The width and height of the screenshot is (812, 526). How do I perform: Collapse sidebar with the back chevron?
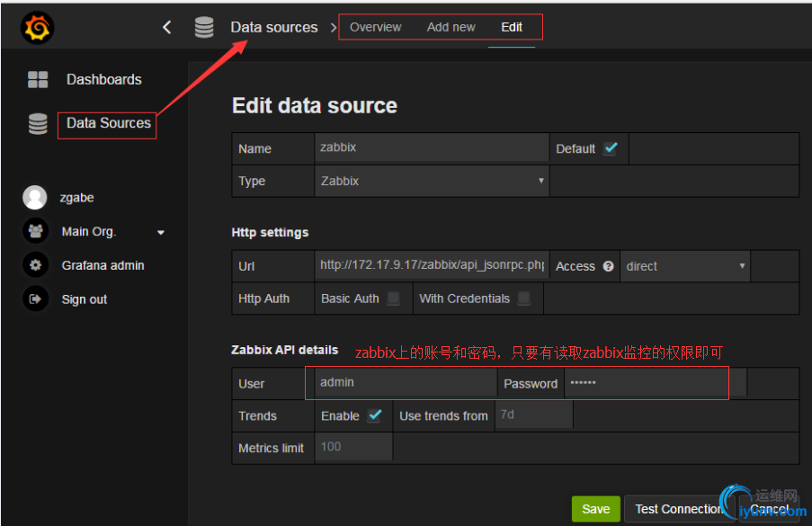coord(166,28)
